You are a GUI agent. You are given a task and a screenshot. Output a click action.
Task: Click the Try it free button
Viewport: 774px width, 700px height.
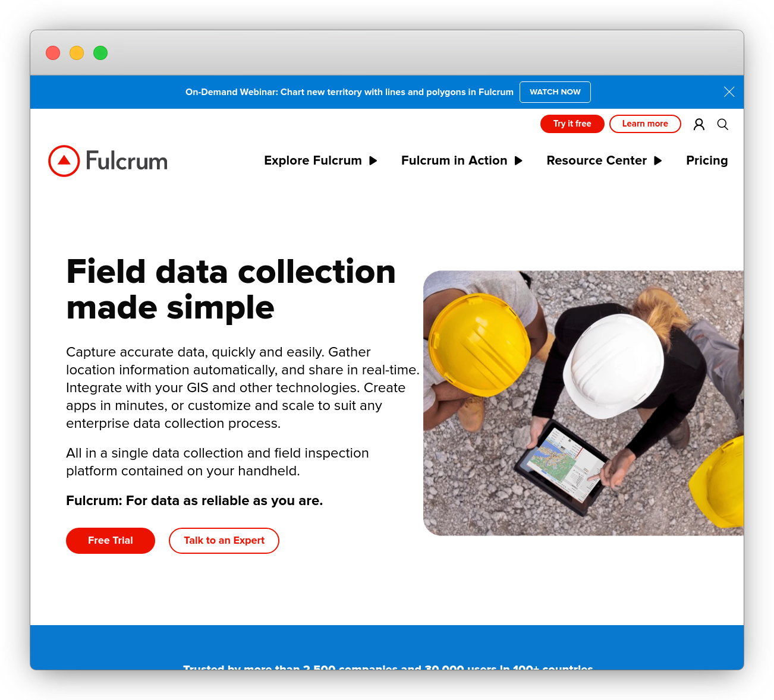coord(572,124)
